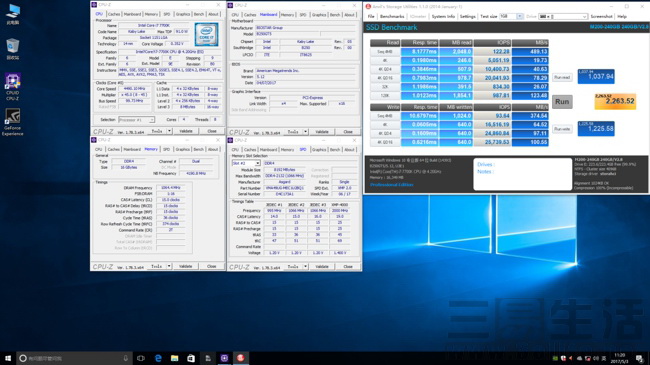
Task: Click the write score 1,225.58 box
Action: click(x=596, y=129)
